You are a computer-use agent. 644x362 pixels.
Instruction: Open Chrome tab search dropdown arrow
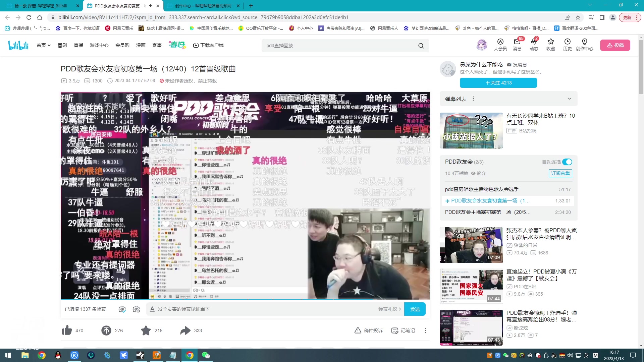pos(590,5)
